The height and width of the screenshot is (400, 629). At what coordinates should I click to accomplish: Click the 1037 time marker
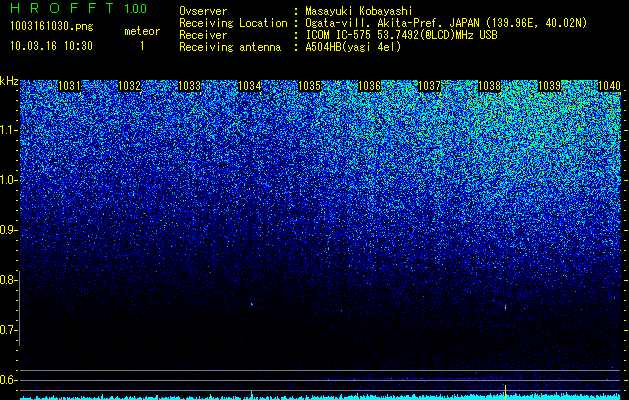tap(430, 86)
